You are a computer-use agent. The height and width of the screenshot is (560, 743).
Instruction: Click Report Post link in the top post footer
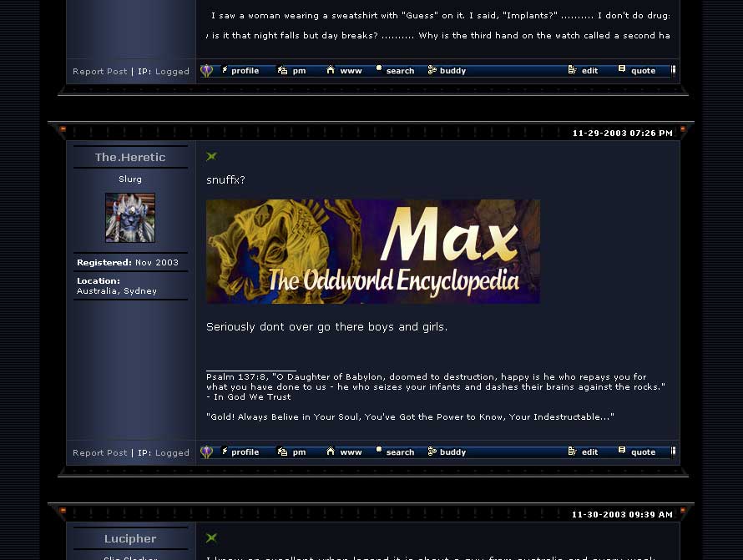[100, 72]
